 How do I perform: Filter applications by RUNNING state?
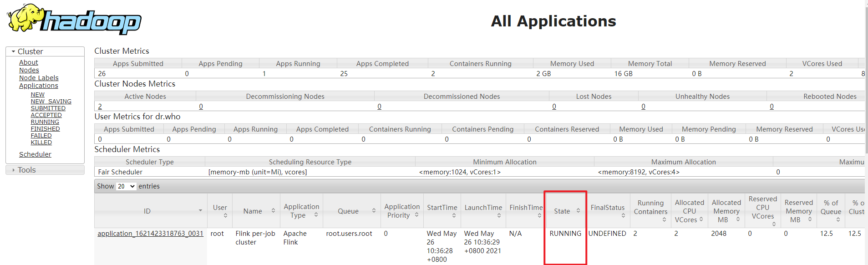45,122
